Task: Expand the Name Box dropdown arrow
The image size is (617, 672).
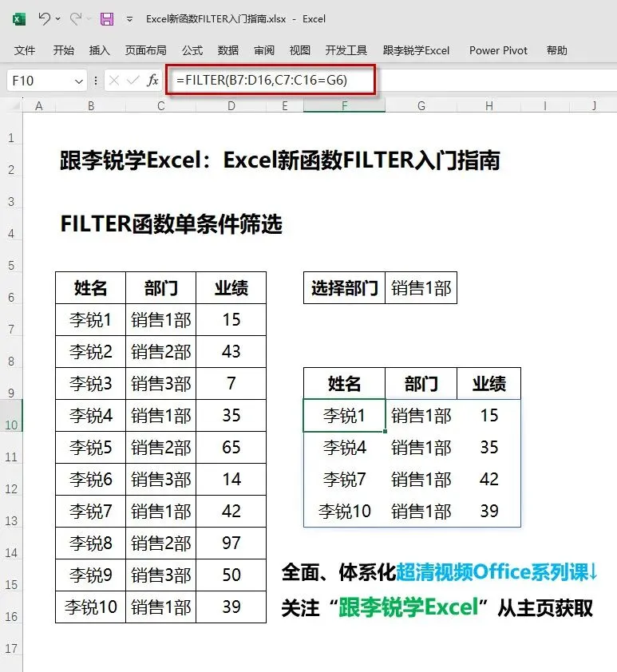Action: (x=79, y=81)
